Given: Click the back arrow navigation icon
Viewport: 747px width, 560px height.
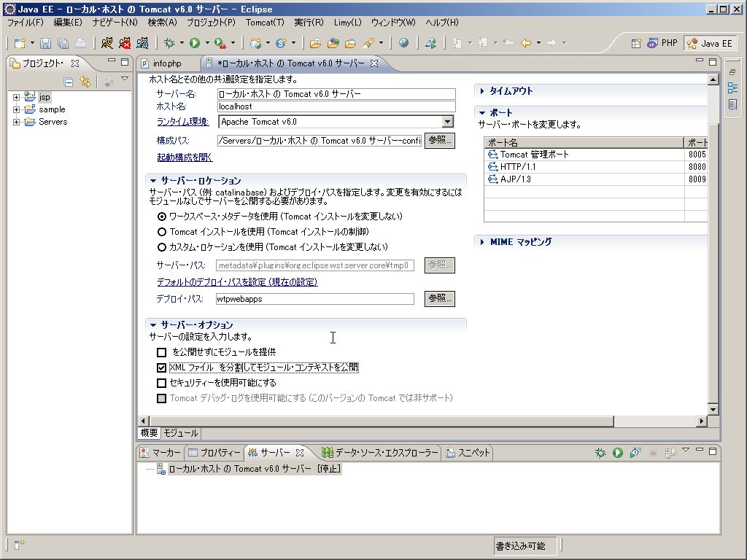Looking at the screenshot, I should (526, 43).
